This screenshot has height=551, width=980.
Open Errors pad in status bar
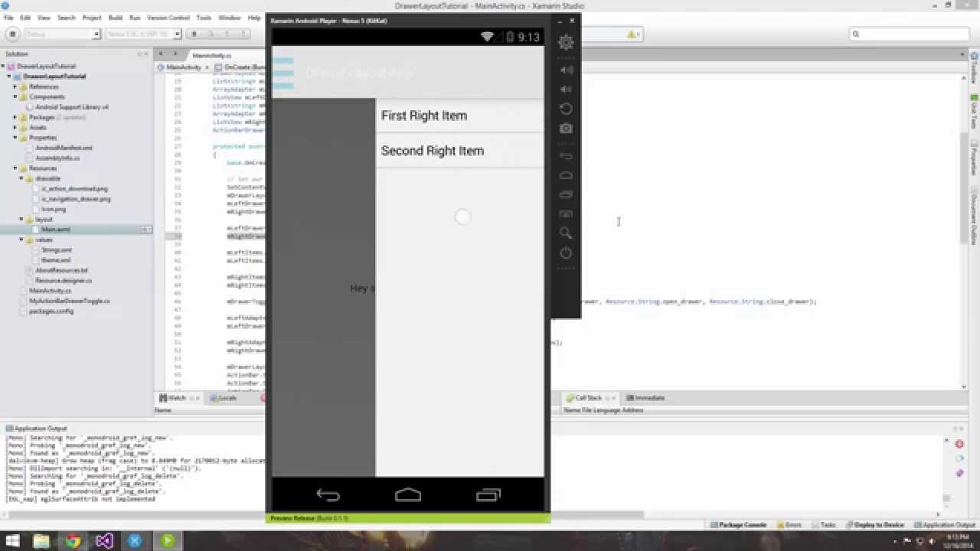pyautogui.click(x=789, y=525)
